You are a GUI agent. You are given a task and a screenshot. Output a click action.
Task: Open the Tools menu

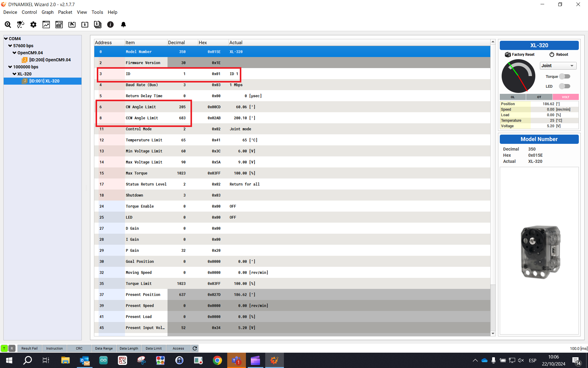[x=97, y=12]
